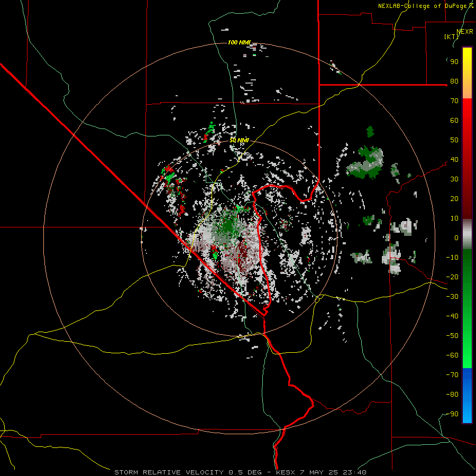
Task: Click the positive 20 scale value
Action: [x=454, y=198]
